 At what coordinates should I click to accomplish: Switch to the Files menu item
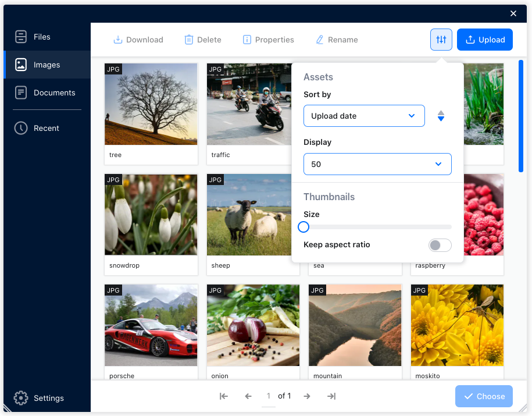pos(47,37)
